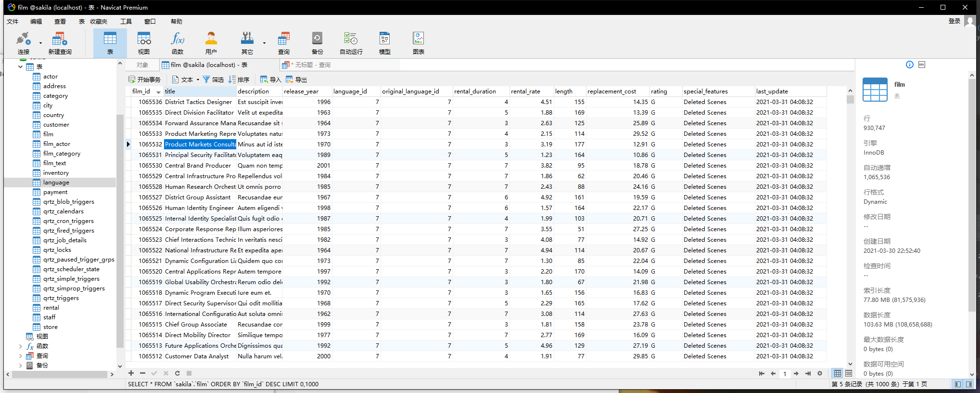The height and width of the screenshot is (393, 980).
Task: Click the 自动运行 (Automation) toolbar icon
Action: point(351,43)
